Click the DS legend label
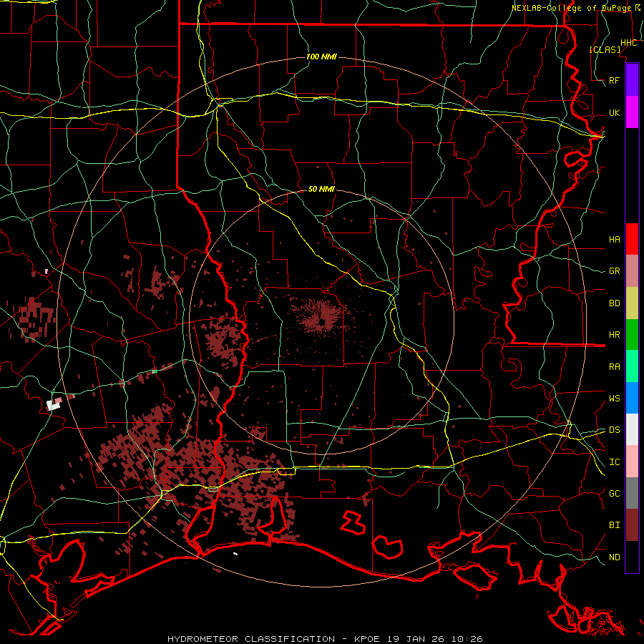644x644 pixels. pyautogui.click(x=615, y=430)
